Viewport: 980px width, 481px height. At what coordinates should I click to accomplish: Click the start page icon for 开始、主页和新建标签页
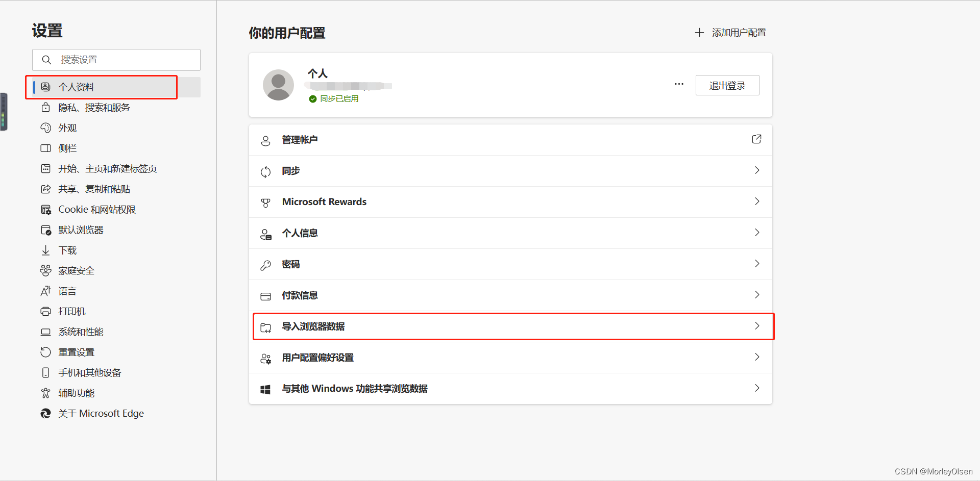45,168
